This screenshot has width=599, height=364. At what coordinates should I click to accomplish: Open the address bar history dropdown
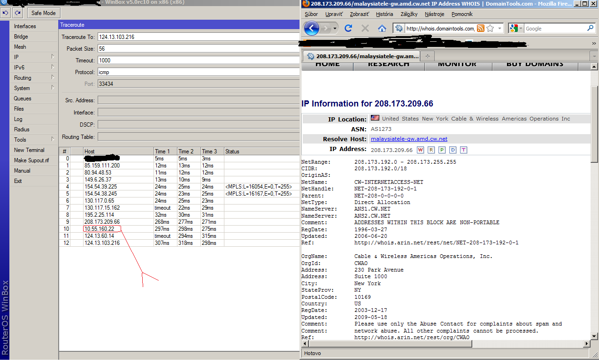click(x=499, y=29)
